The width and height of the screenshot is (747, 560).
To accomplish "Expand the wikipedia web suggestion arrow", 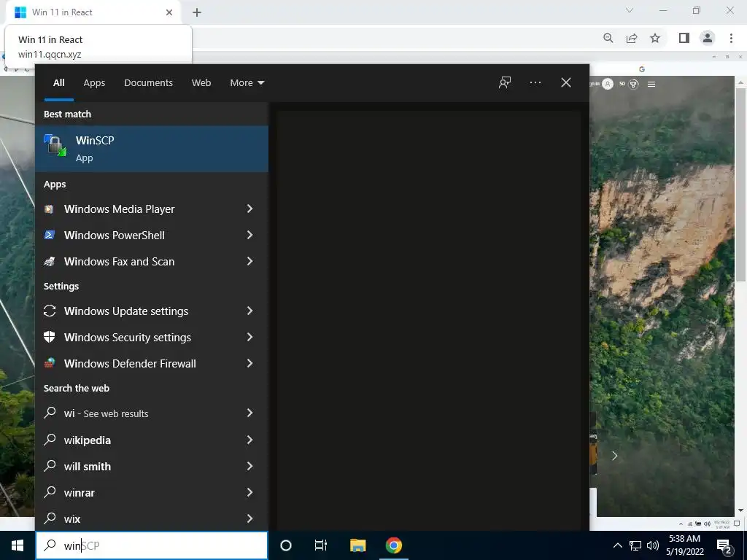I will [x=249, y=440].
